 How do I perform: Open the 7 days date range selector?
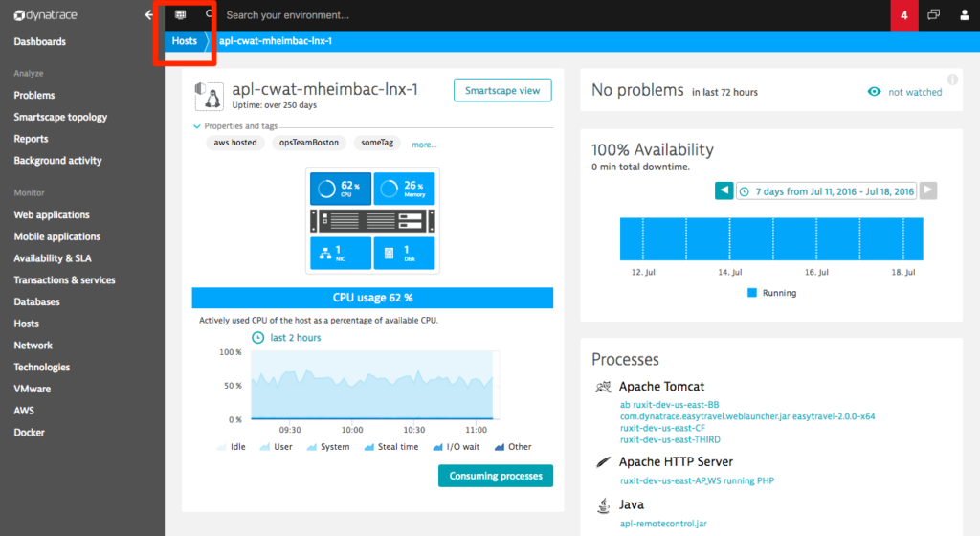[826, 191]
